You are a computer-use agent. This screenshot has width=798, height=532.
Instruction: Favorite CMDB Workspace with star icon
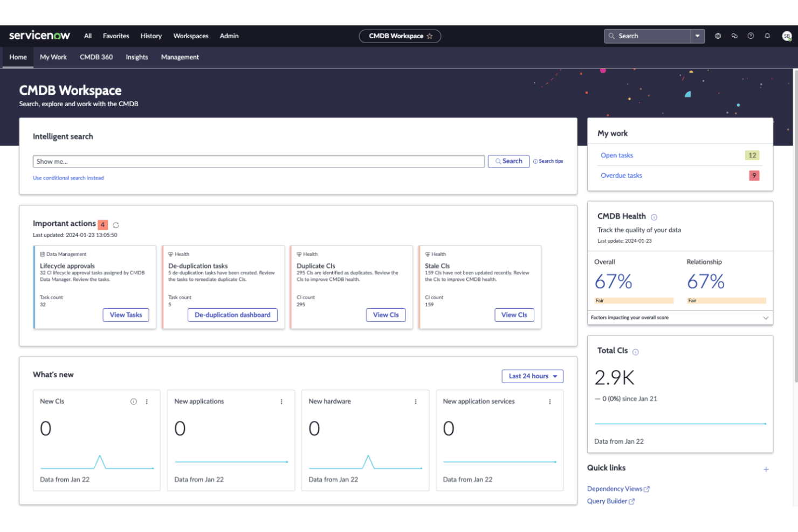pos(430,36)
